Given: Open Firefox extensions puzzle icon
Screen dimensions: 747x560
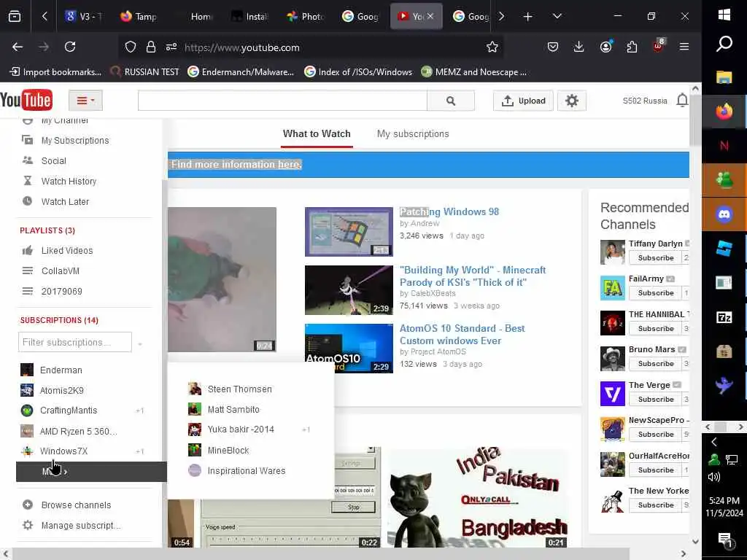Looking at the screenshot, I should click(632, 47).
